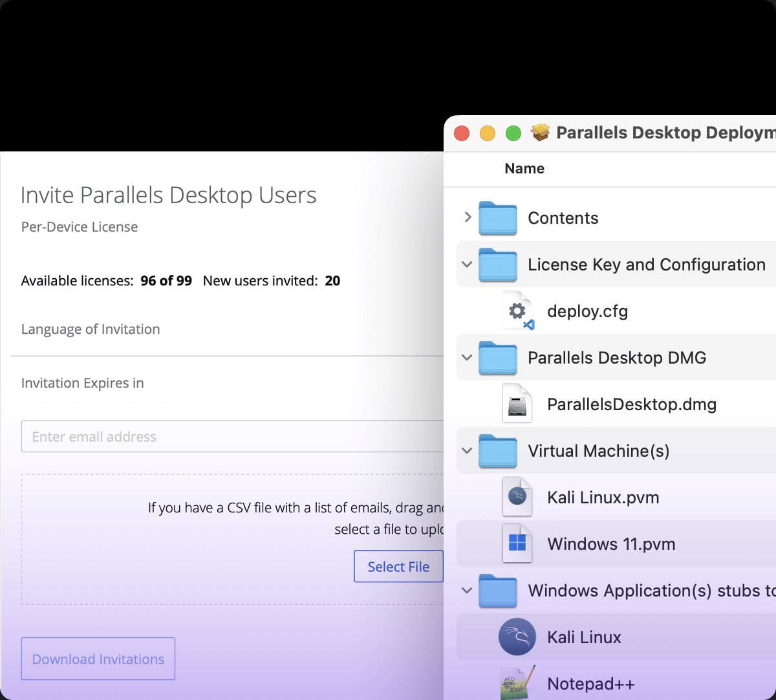
Task: Click the Name column header
Action: coord(524,168)
